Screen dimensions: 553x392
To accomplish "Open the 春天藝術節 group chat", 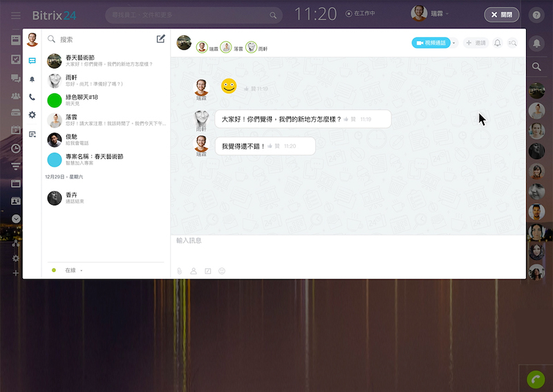I will click(106, 61).
